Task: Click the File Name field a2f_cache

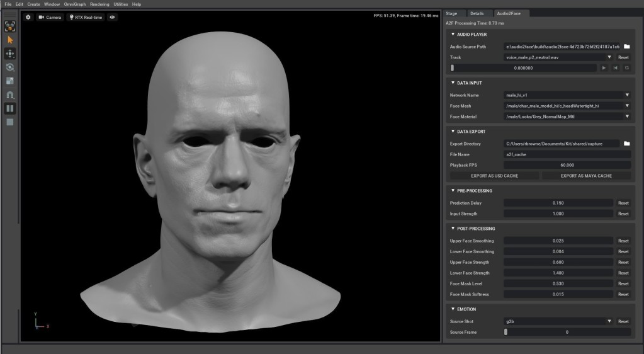Action: 567,154
